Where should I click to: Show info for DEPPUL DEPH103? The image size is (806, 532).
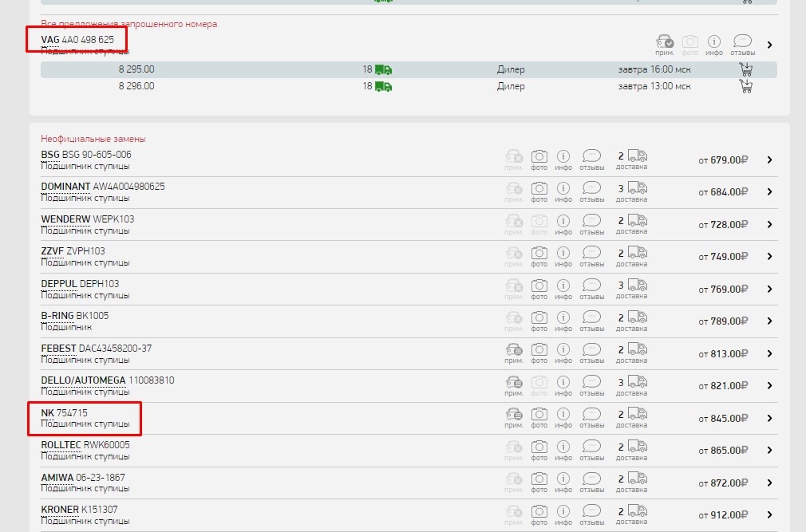click(x=563, y=289)
